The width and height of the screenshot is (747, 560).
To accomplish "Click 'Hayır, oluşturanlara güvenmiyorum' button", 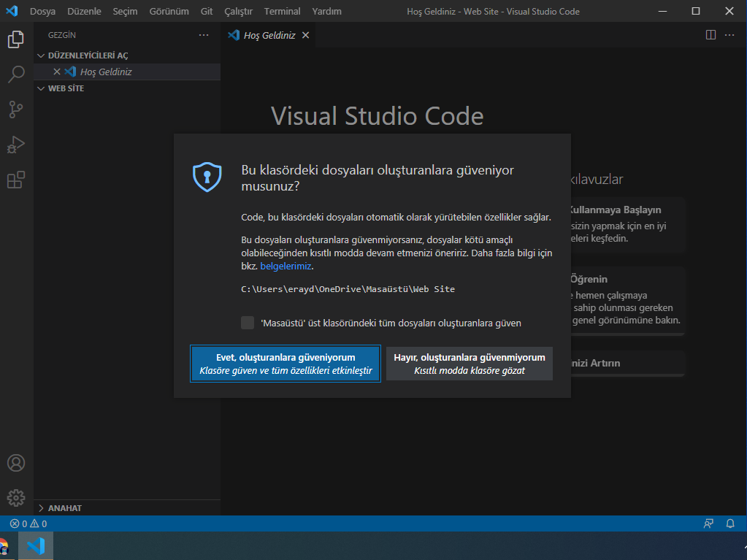I will (x=470, y=364).
